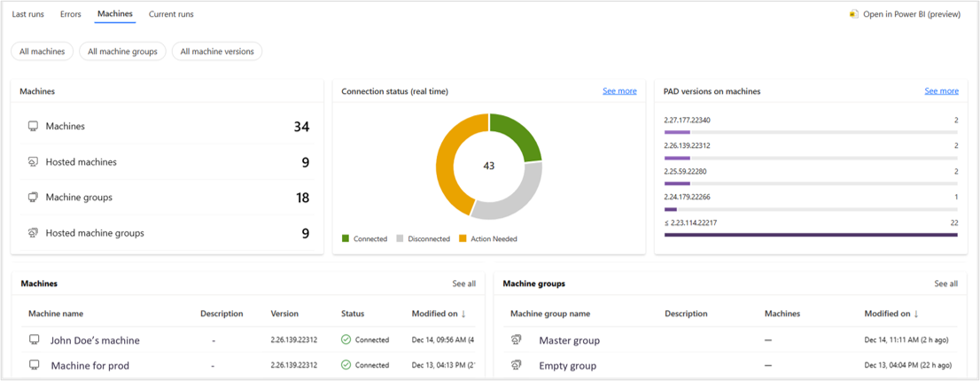Click the John Doe's machine row icon
Viewport: 980px width, 381px height.
click(x=35, y=339)
